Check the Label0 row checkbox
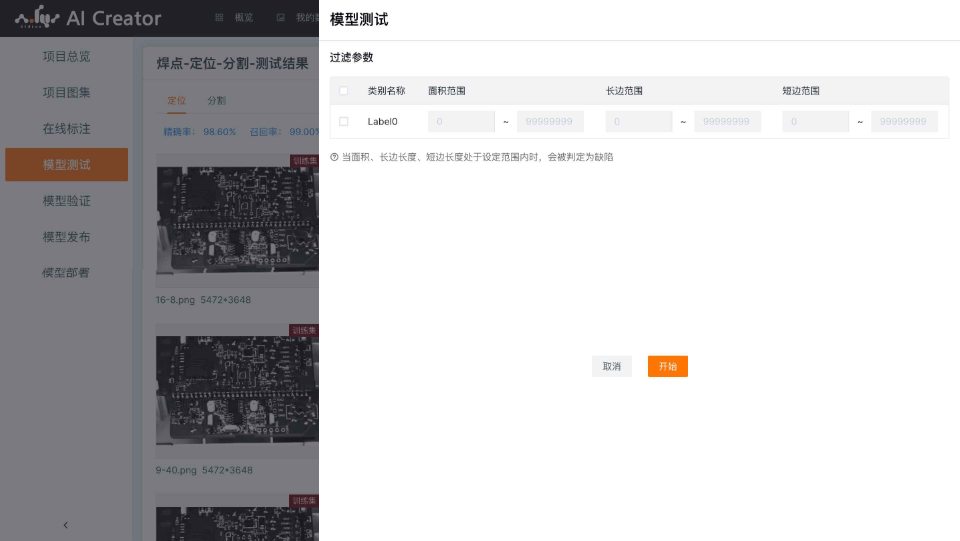Image resolution: width=960 pixels, height=541 pixels. tap(344, 122)
